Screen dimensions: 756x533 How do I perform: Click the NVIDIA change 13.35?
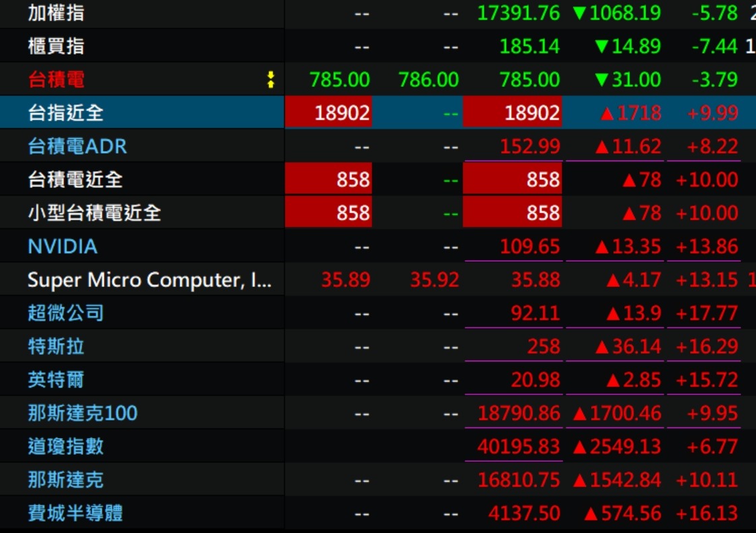coord(628,247)
